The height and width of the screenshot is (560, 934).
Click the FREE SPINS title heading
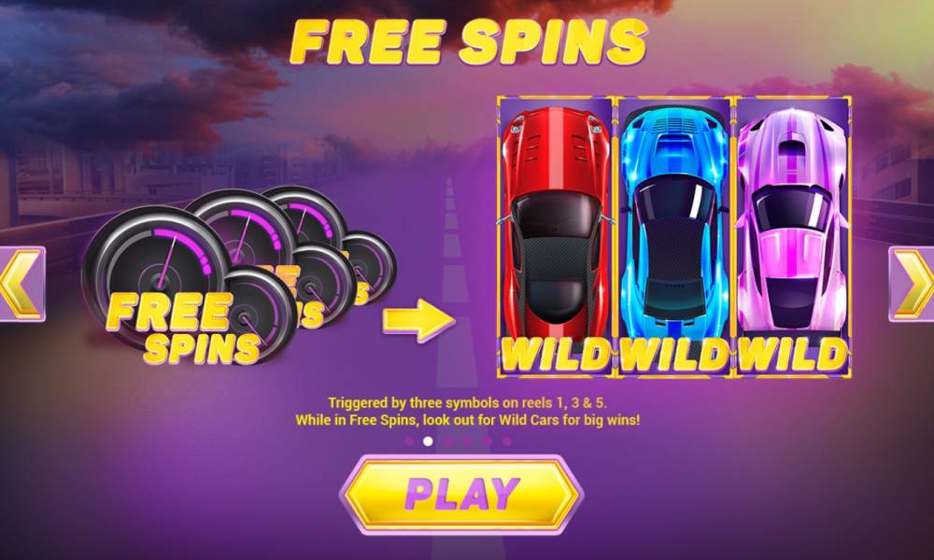point(468,42)
